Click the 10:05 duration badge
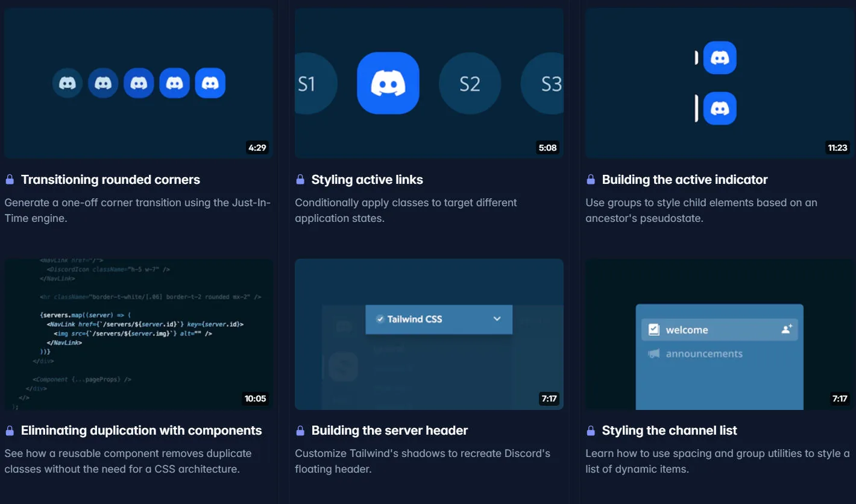The image size is (856, 504). (255, 398)
